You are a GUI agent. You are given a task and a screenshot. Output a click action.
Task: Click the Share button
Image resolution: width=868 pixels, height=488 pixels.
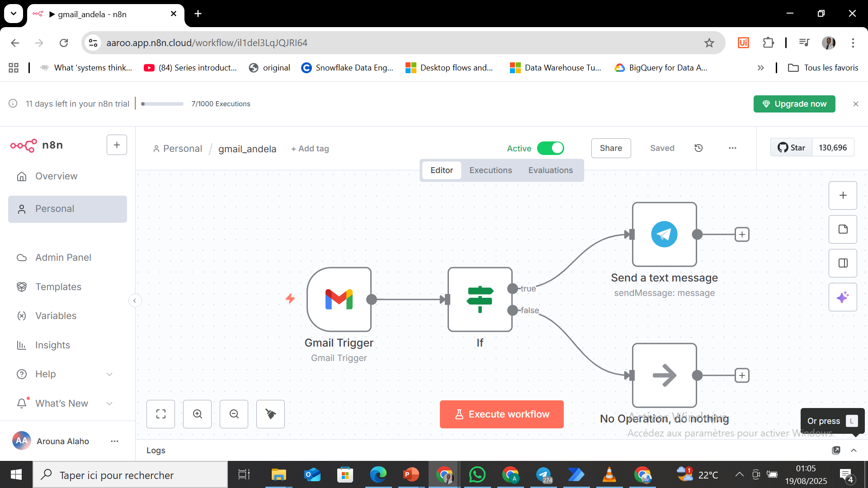(611, 148)
